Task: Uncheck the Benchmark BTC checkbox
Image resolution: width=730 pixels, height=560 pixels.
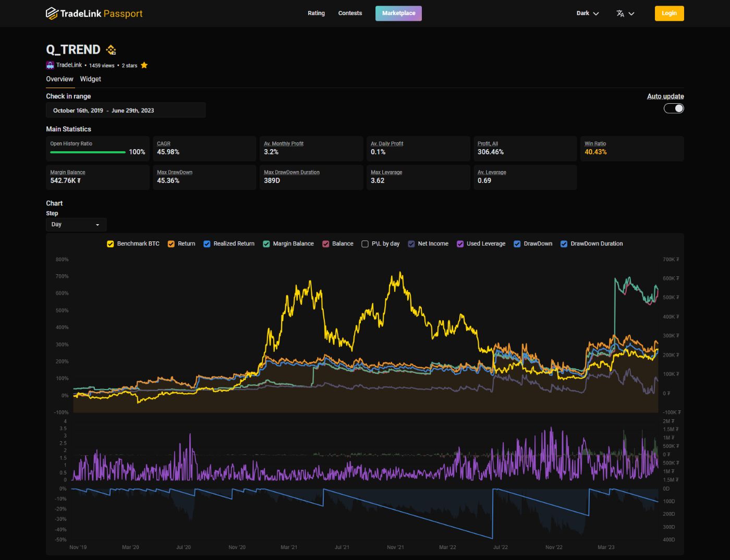Action: click(x=111, y=244)
